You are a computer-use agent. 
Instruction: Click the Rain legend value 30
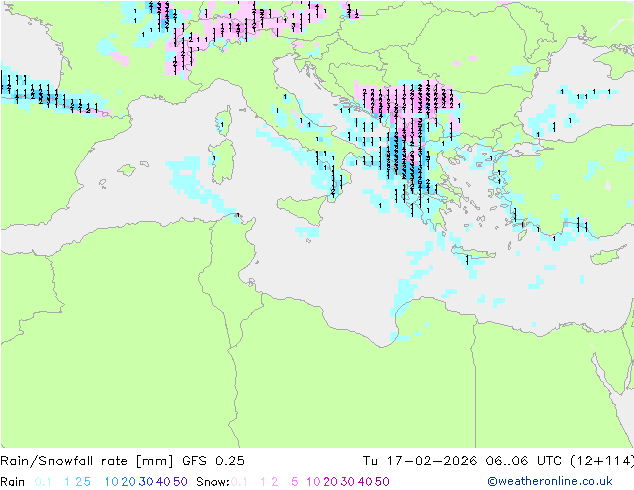[x=146, y=482]
